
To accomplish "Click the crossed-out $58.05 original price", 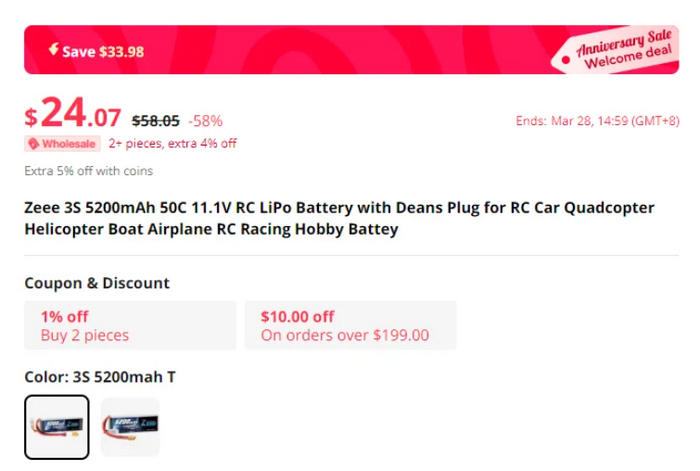I will tap(156, 120).
